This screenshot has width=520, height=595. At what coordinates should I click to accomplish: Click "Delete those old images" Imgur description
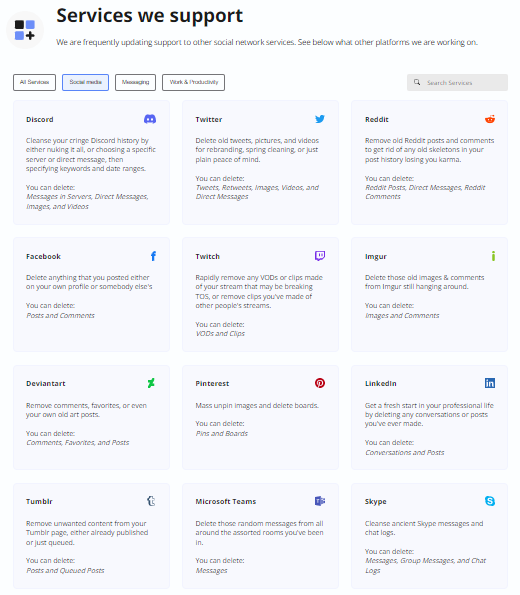click(424, 282)
